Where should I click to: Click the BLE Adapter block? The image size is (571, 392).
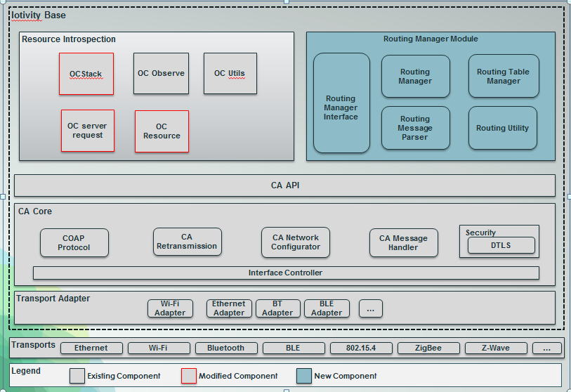click(327, 308)
